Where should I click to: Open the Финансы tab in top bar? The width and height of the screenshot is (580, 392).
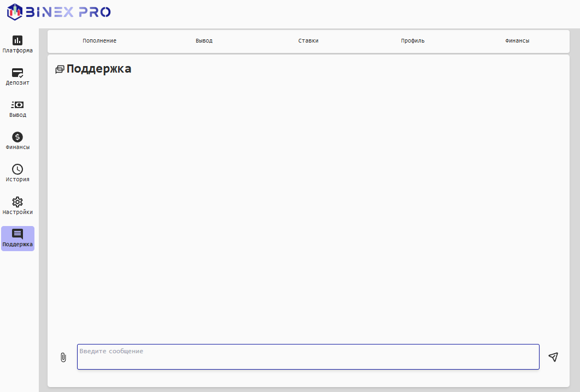(x=517, y=41)
